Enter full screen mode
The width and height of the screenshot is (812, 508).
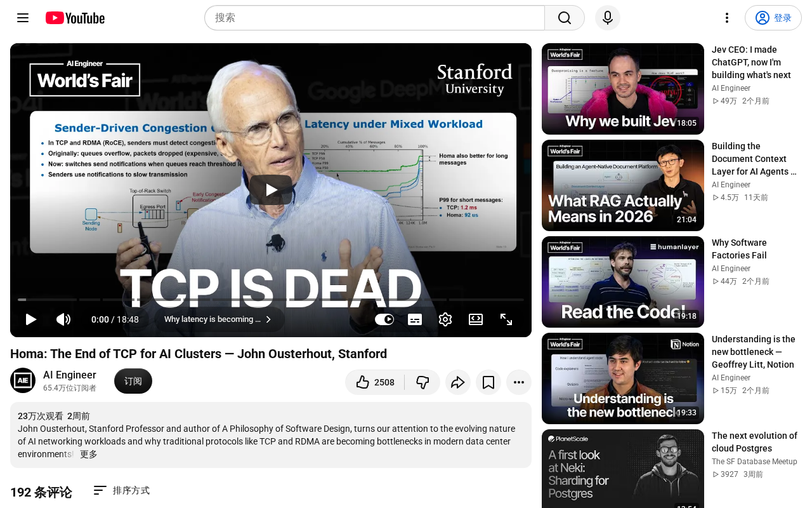[x=506, y=319]
